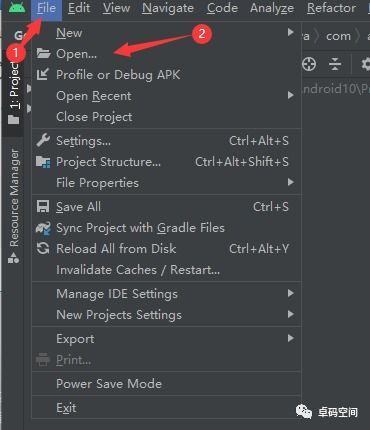Click the Android Studio logo icon

[17, 7]
